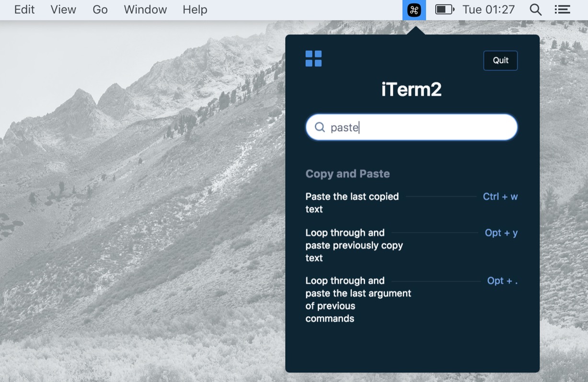Viewport: 588px width, 382px height.
Task: Open the Help menu
Action: coord(195,10)
